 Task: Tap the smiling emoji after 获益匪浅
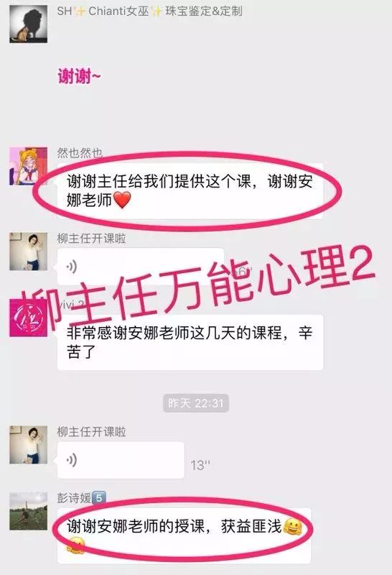(293, 527)
